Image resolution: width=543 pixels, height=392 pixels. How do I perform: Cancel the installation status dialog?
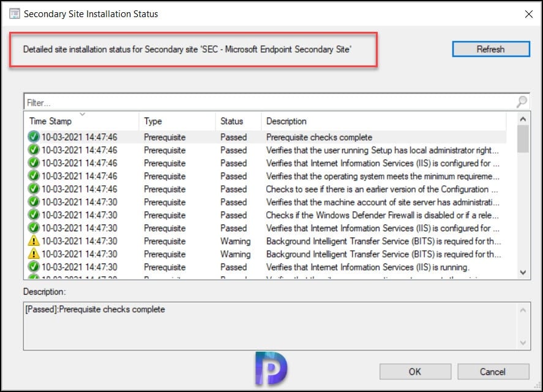pyautogui.click(x=493, y=372)
